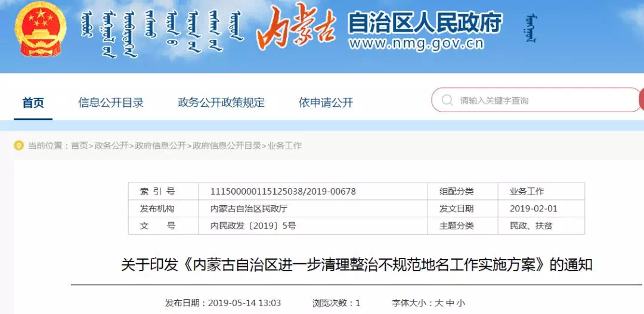Choose the 中 font size option
Image resolution: width=644 pixels, height=314 pixels.
450,303
